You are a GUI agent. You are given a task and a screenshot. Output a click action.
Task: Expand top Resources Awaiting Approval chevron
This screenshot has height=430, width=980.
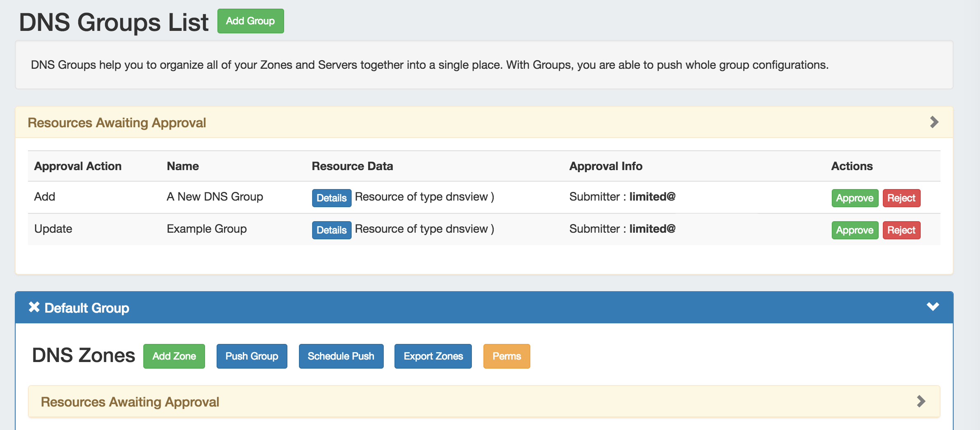(x=934, y=122)
